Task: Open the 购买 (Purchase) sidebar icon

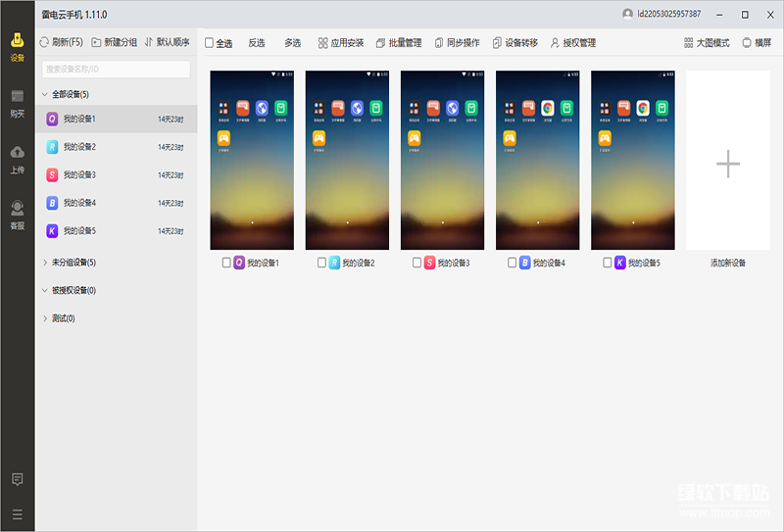Action: tap(17, 102)
